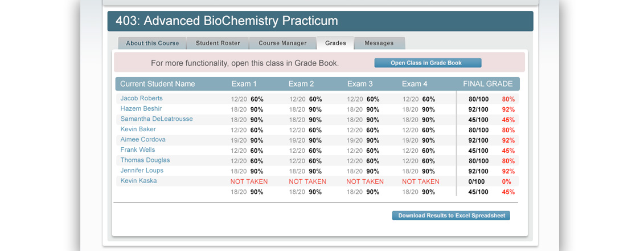This screenshot has width=644, height=251.
Task: Click Samantha DeLeatrousse name link
Action: pos(156,119)
